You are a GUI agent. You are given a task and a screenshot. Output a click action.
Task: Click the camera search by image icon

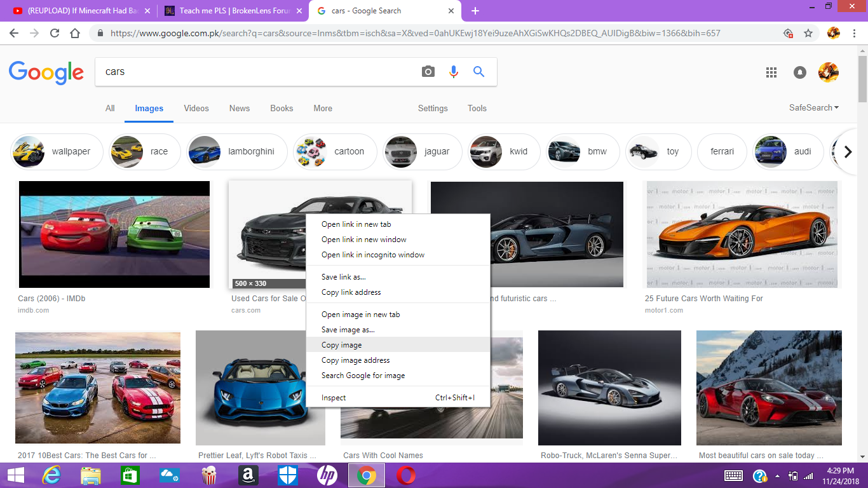[428, 72]
